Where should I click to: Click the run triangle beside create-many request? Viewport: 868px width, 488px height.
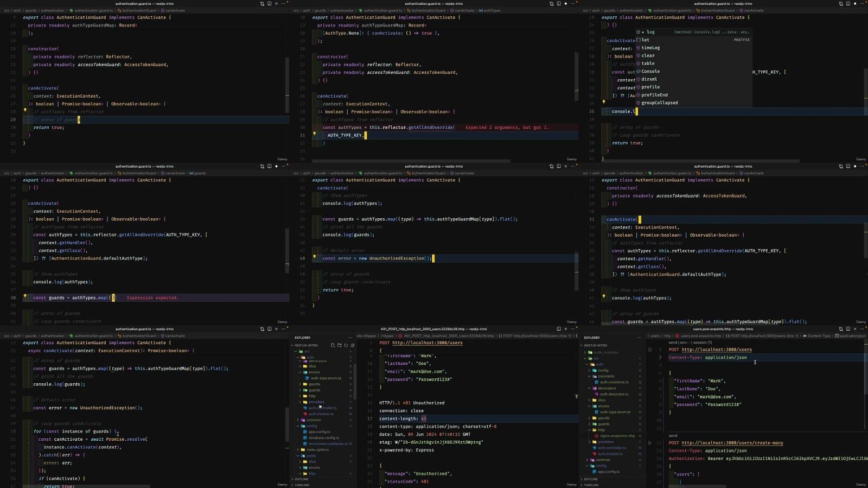click(649, 443)
